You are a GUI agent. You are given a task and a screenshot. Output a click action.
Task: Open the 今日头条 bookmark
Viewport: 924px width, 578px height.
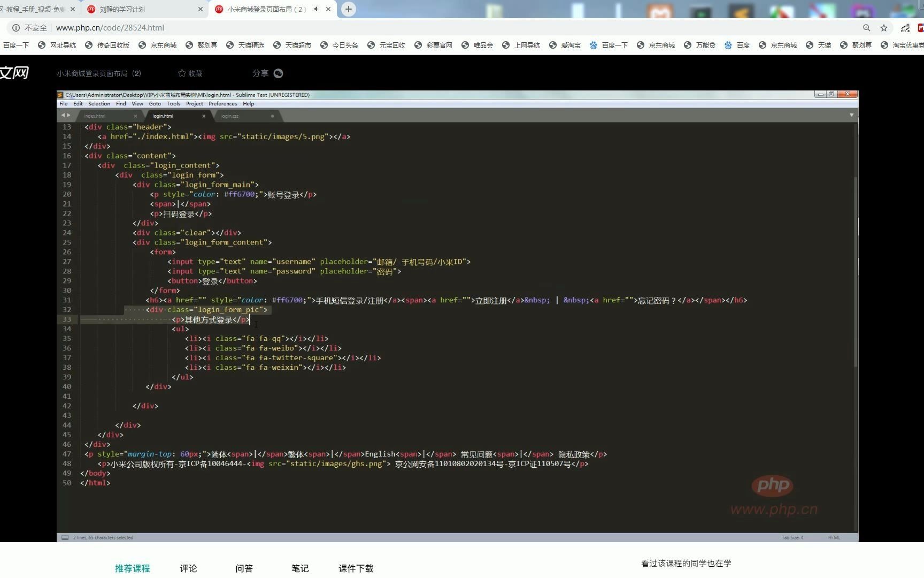(340, 45)
